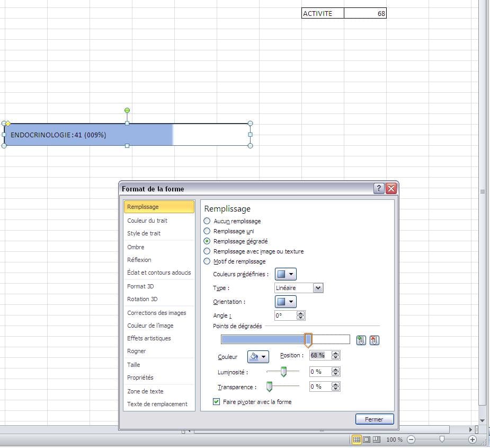This screenshot has width=490, height=448.
Task: Open the Couleur paint bucket picker
Action: [x=259, y=357]
